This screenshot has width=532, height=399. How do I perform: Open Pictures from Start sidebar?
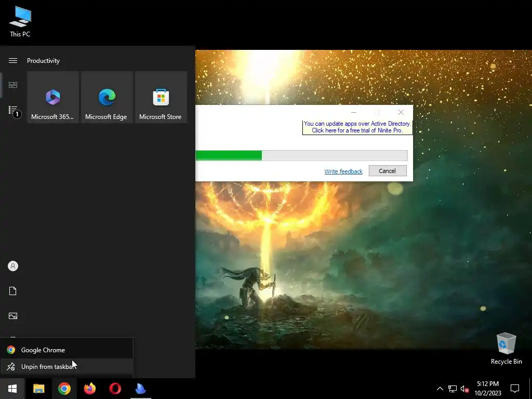[13, 316]
